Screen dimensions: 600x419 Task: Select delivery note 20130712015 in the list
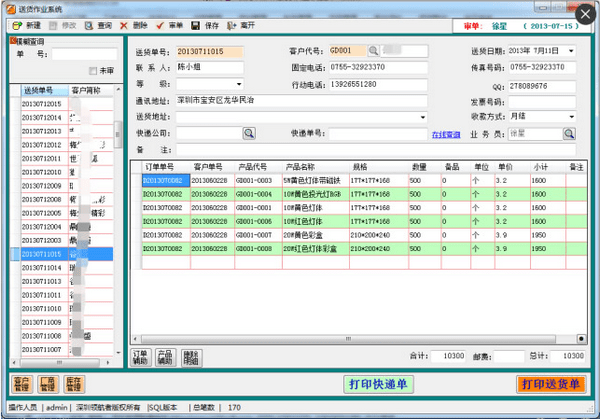42,104
